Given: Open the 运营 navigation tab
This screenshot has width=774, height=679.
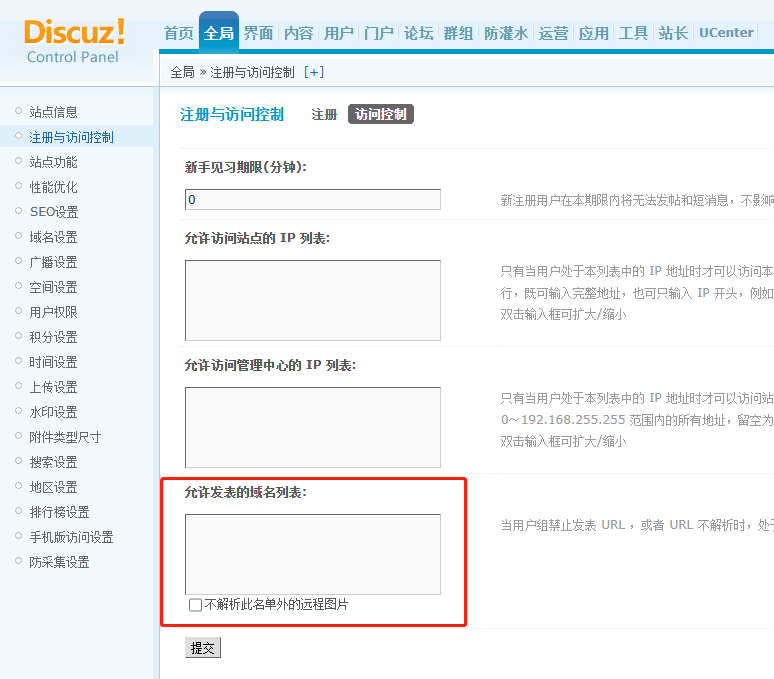Looking at the screenshot, I should pos(553,33).
